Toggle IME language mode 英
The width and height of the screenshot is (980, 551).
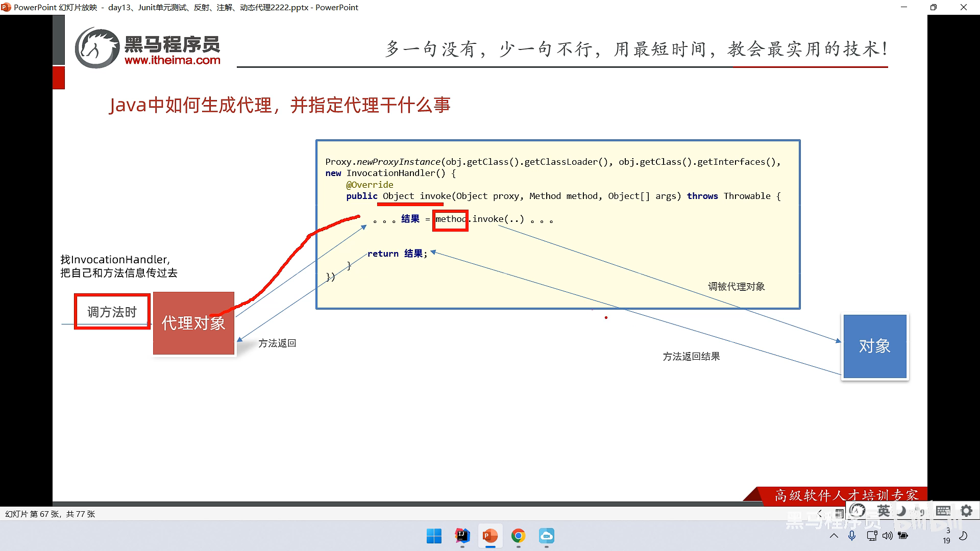pos(884,511)
